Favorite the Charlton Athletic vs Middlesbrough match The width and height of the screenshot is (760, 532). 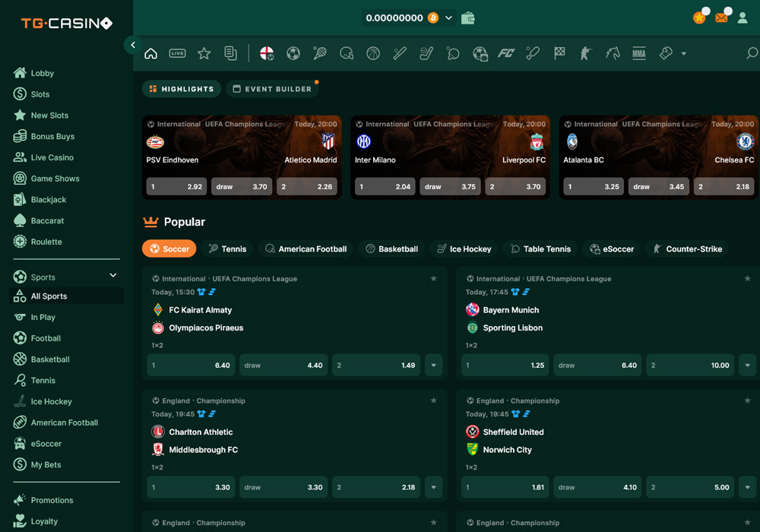coord(434,401)
